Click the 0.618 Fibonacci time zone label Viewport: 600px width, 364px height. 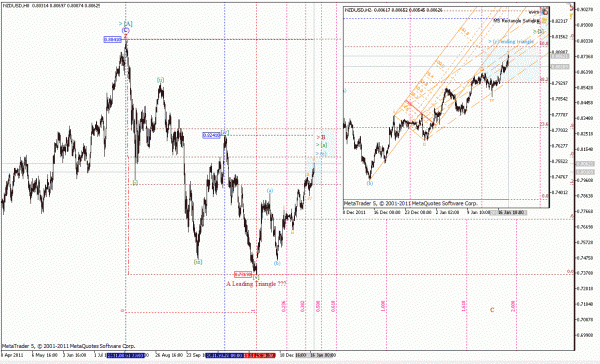click(333, 306)
